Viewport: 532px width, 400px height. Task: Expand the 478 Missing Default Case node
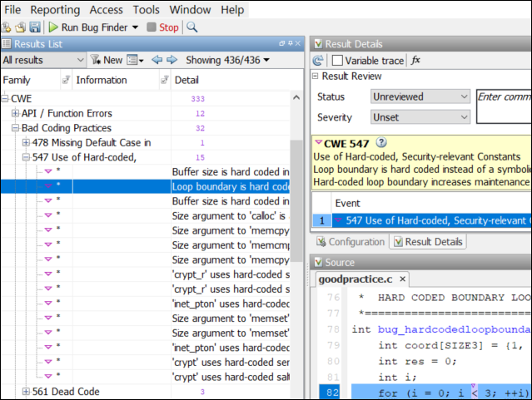(26, 142)
